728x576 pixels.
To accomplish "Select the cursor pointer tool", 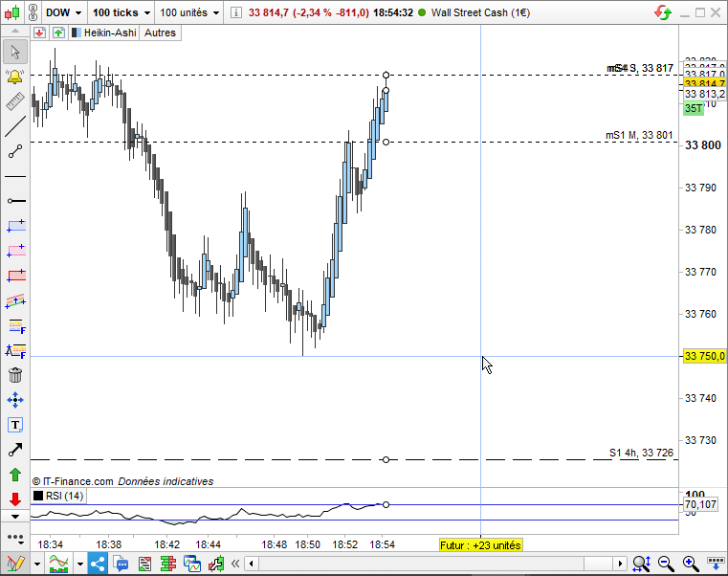I will point(15,52).
